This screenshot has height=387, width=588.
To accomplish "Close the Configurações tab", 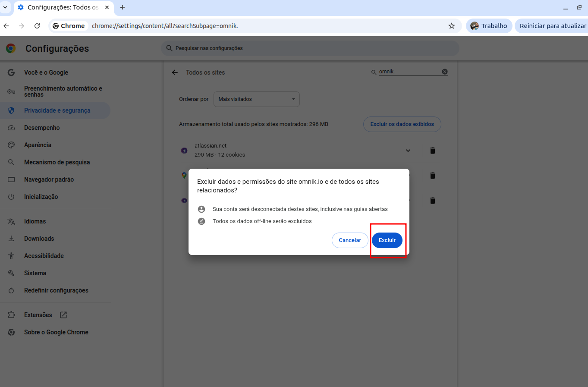I will point(107,7).
